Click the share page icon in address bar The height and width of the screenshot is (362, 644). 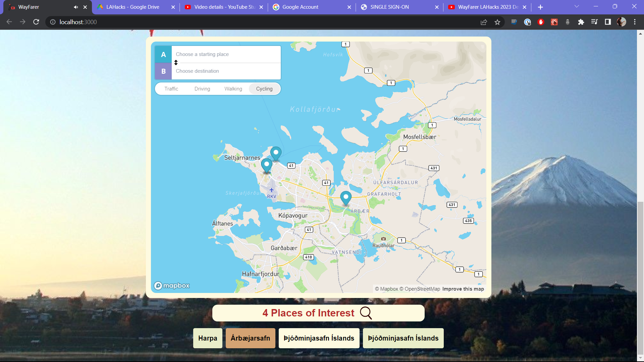tap(484, 22)
